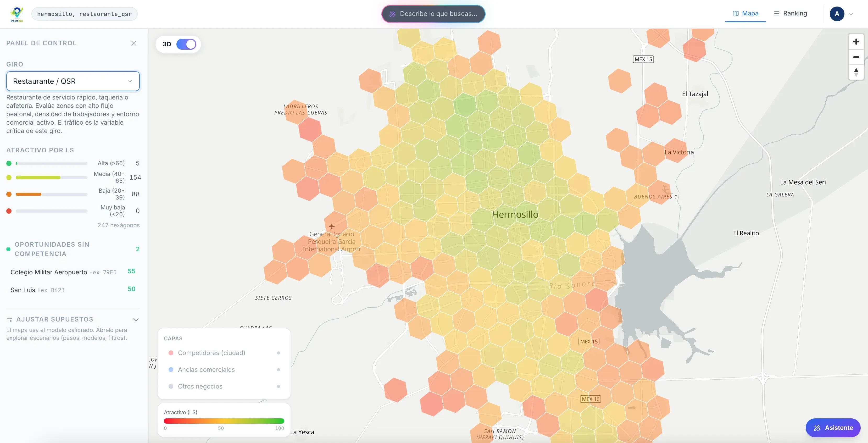
Task: Toggle the 3D view switch
Action: click(186, 44)
